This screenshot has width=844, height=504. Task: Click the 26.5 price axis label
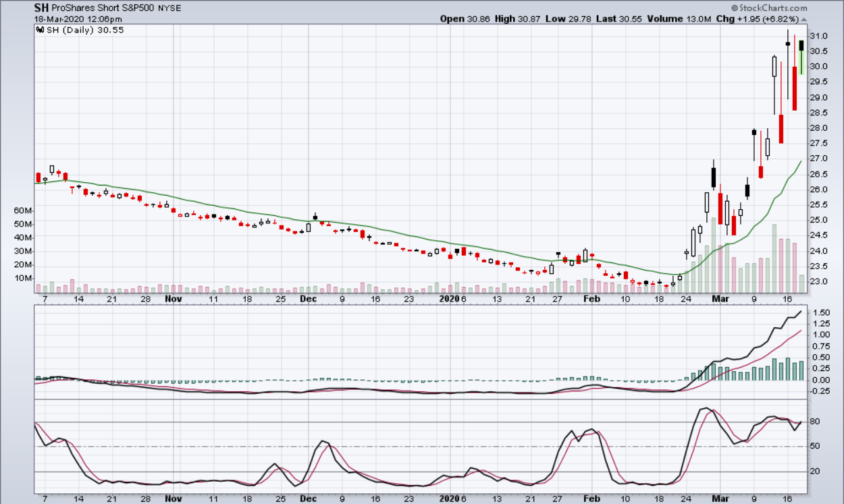coord(819,174)
